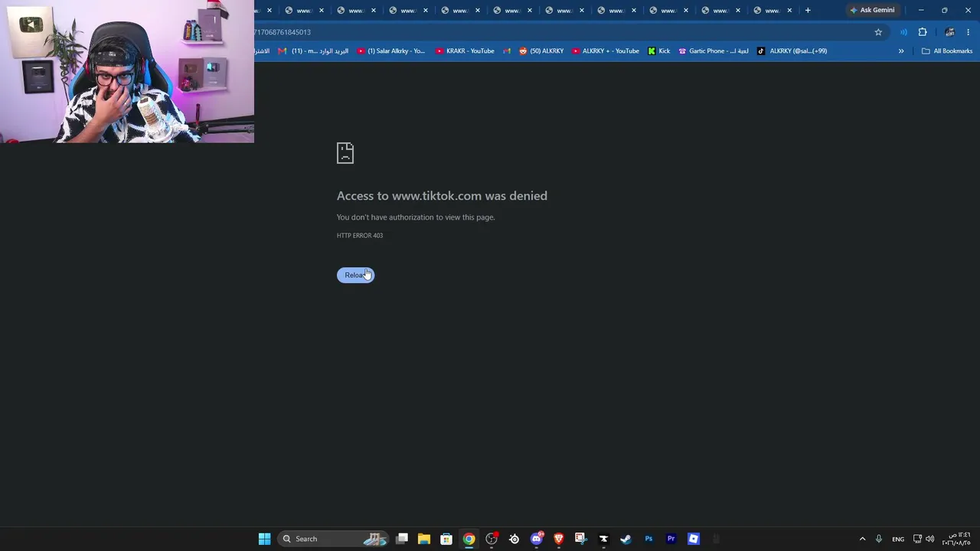Image resolution: width=980 pixels, height=551 pixels.
Task: Launch Photoshop from the taskbar
Action: point(648,539)
